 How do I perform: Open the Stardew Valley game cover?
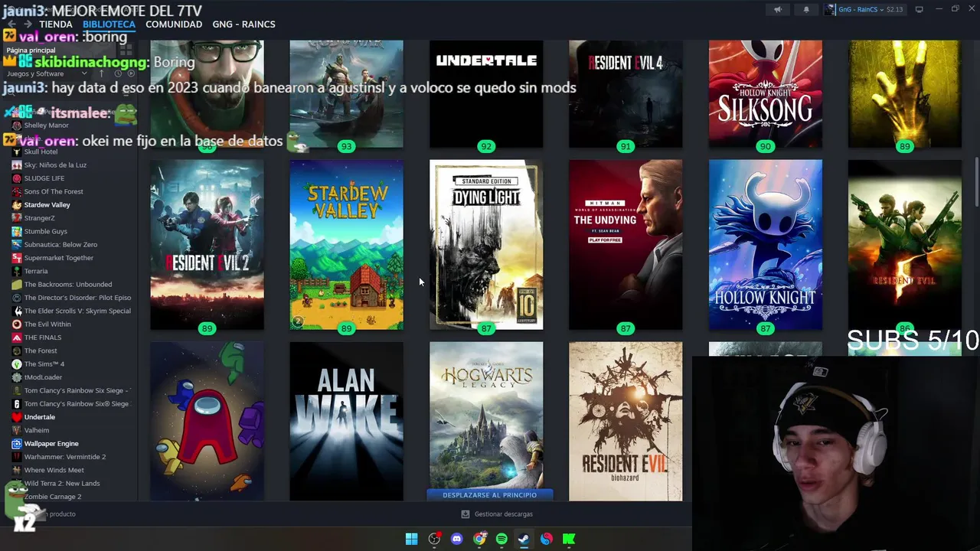[x=346, y=245]
